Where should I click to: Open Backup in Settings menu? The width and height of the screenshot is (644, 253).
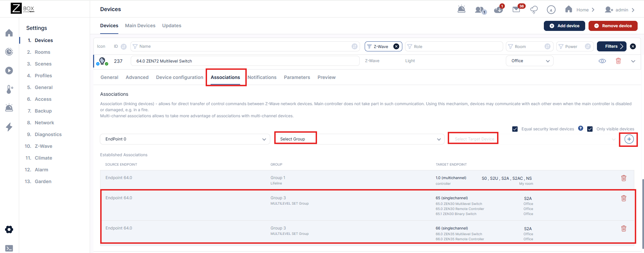tap(43, 111)
